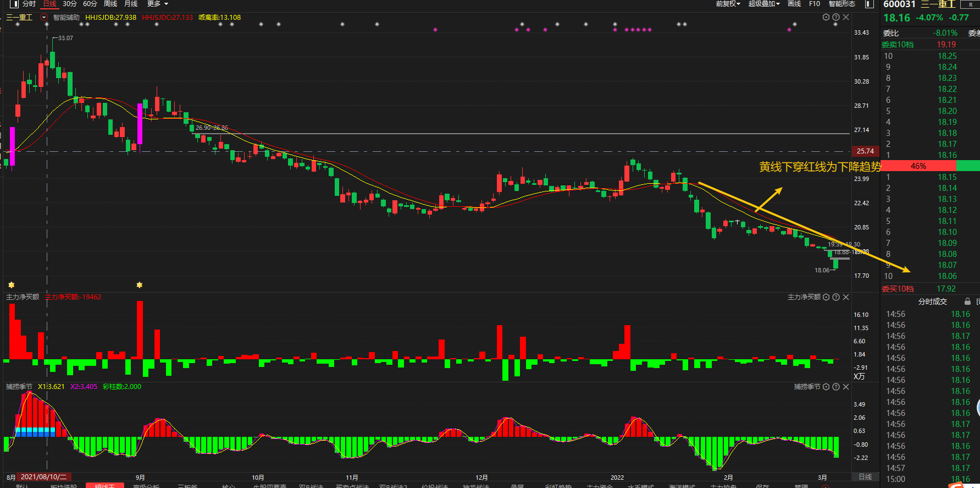Click the 委买10档 label
Image resolution: width=980 pixels, height=488 pixels.
(x=898, y=289)
